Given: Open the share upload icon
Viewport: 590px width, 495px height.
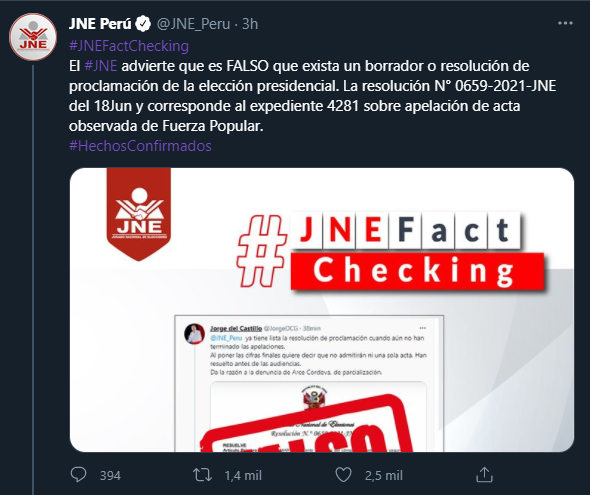Looking at the screenshot, I should coord(484,474).
